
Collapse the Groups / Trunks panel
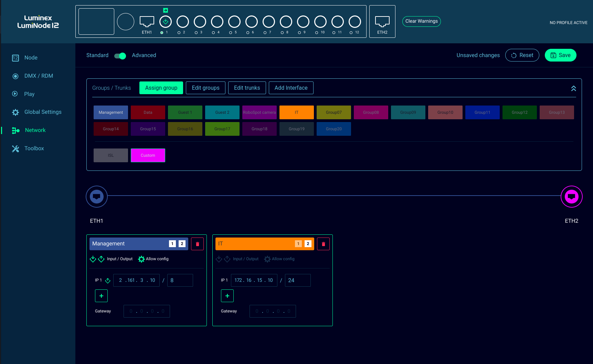[573, 88]
